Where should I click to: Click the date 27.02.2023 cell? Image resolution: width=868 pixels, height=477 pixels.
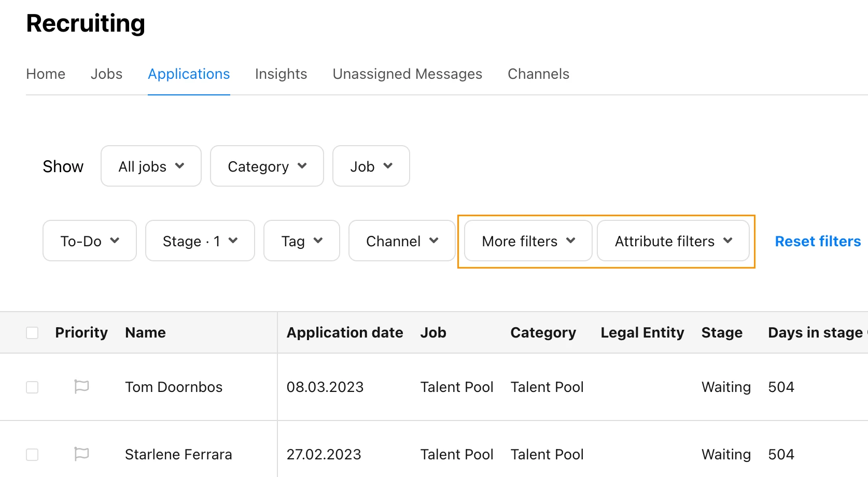tap(324, 454)
